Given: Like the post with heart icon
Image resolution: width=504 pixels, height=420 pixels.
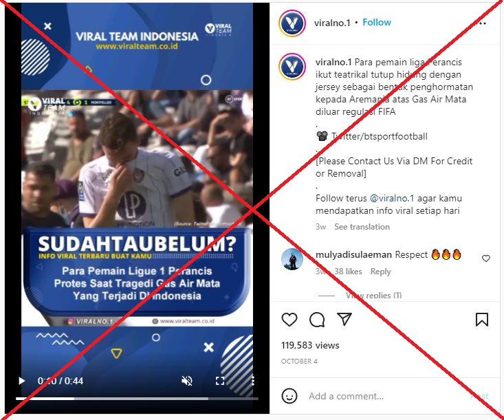Looking at the screenshot, I should (x=289, y=320).
